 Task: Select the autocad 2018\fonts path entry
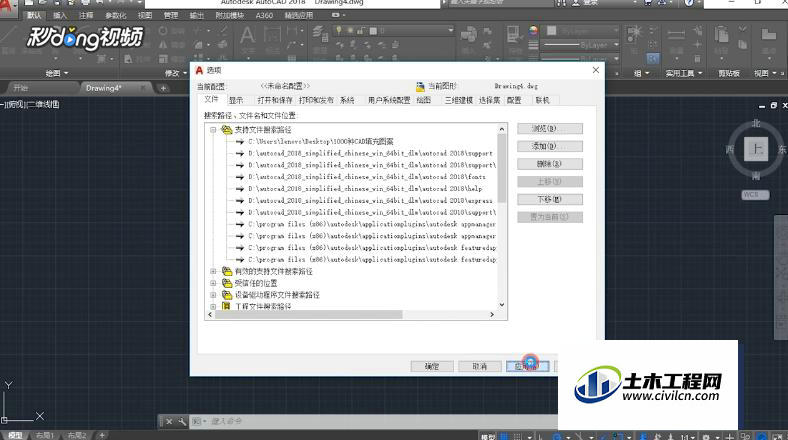367,177
